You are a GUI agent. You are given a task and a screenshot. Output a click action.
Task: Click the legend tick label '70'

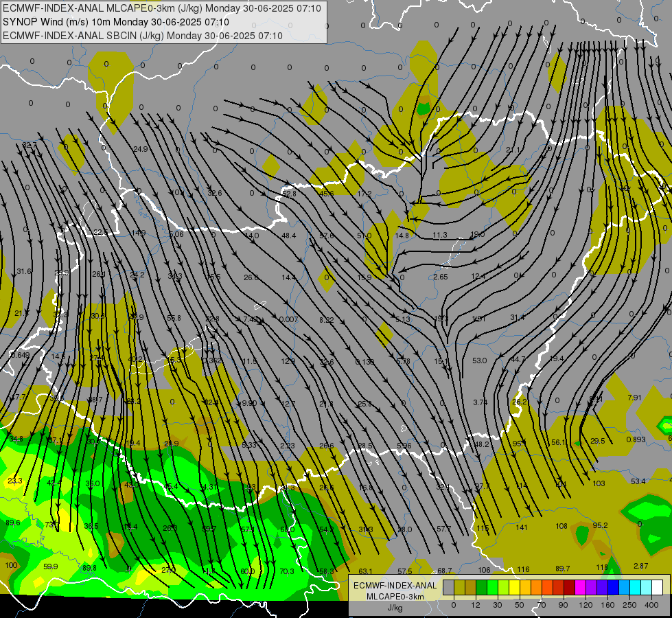click(x=542, y=605)
